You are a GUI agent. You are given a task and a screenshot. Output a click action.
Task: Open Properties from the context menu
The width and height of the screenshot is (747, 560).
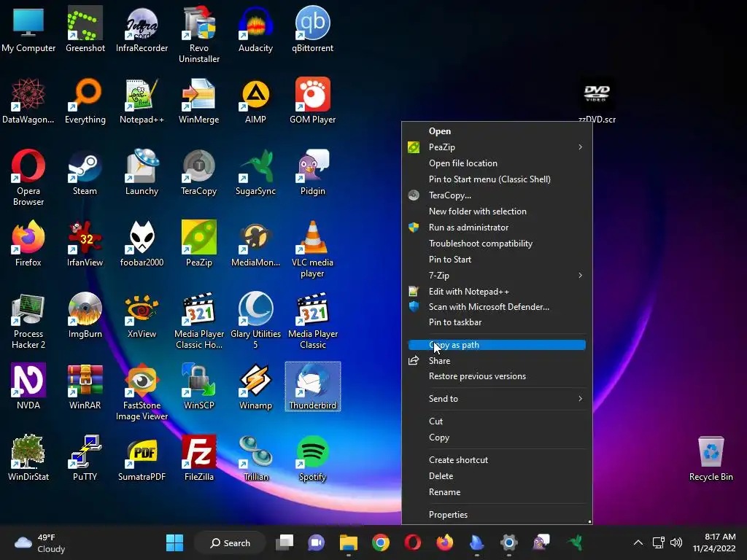(x=497, y=514)
